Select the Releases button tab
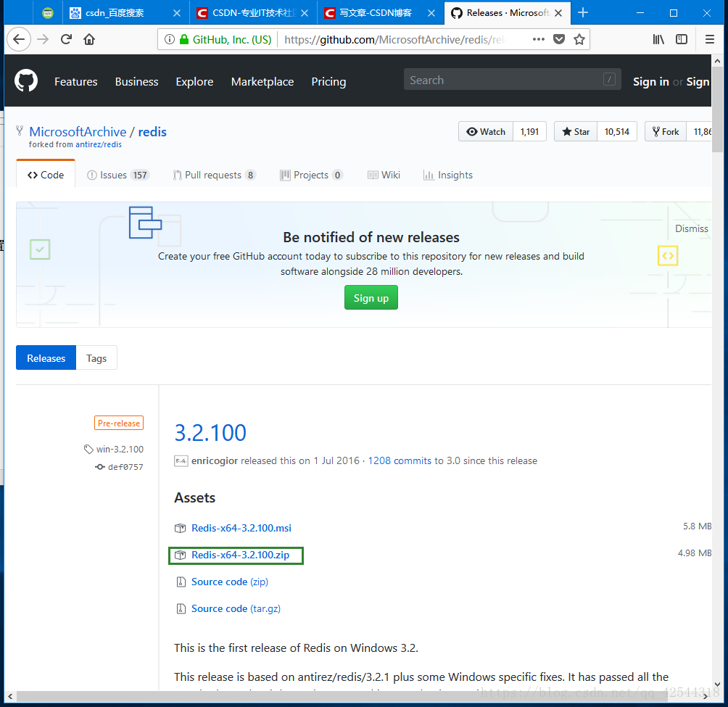This screenshot has width=728, height=707. click(x=46, y=358)
